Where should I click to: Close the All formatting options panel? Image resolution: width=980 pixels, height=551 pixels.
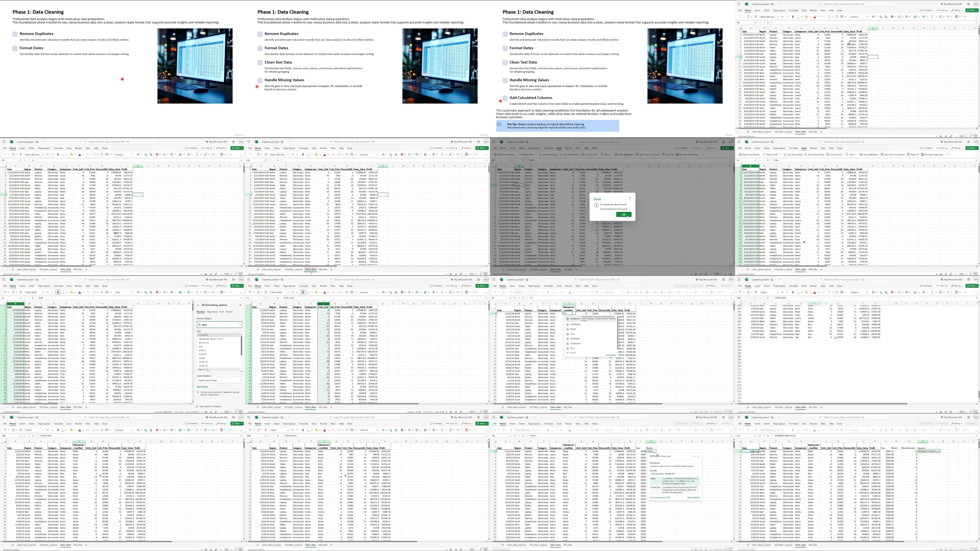pos(240,305)
